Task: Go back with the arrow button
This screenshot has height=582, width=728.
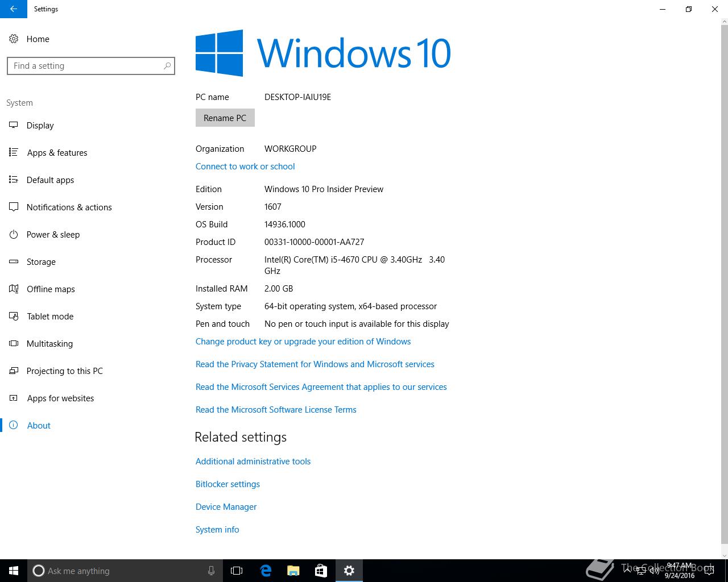Action: (14, 9)
